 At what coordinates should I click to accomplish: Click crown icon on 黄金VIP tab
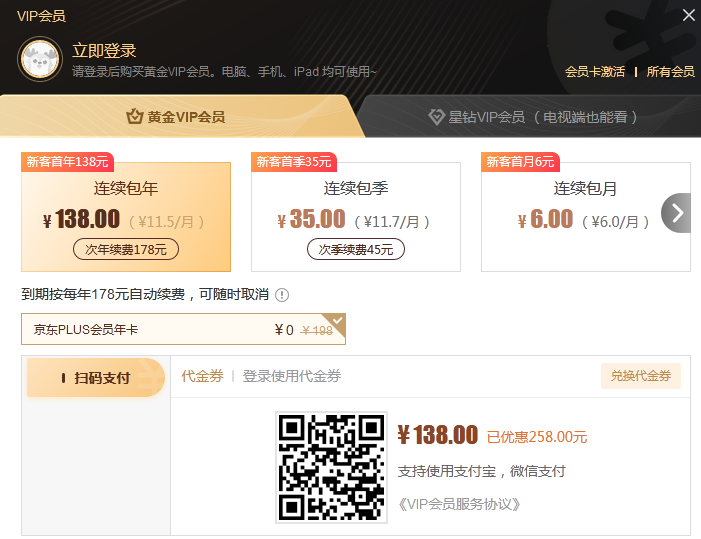click(134, 116)
